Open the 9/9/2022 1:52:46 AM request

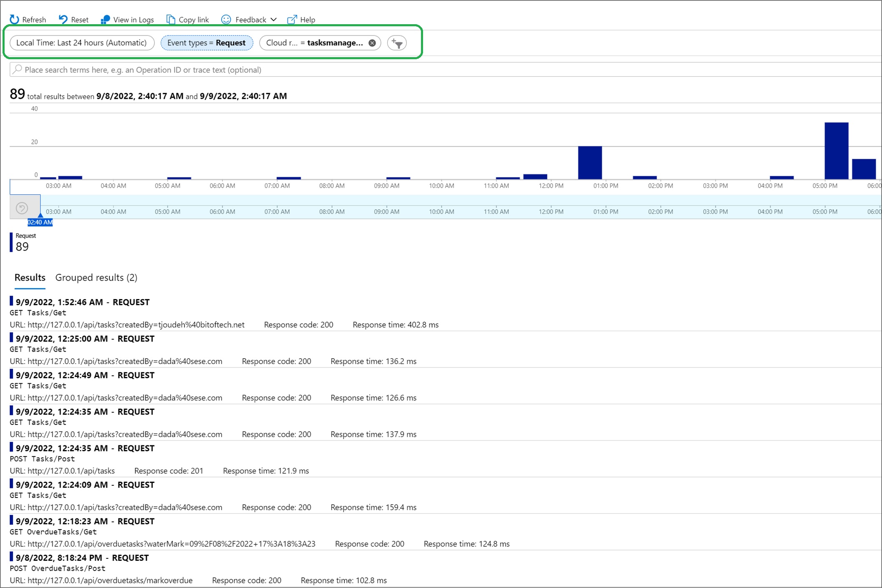(82, 302)
